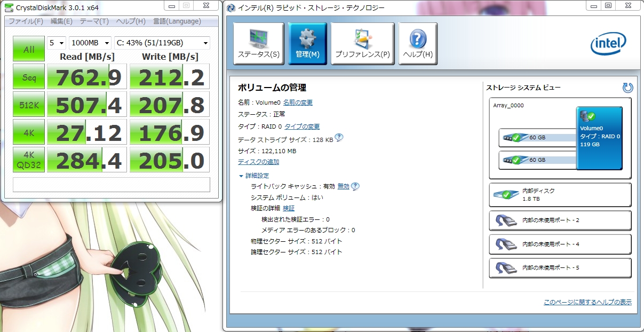Viewport: 644px width, 332px height.
Task: Refresh the storage system view
Action: point(627,88)
